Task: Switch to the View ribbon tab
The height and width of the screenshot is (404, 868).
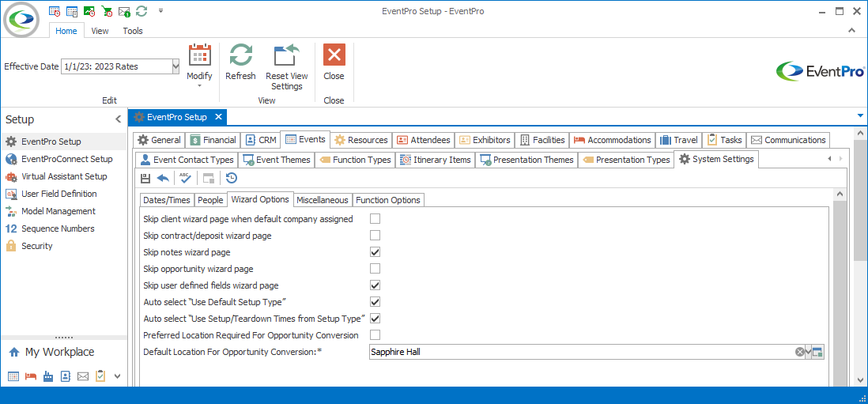Action: click(100, 31)
